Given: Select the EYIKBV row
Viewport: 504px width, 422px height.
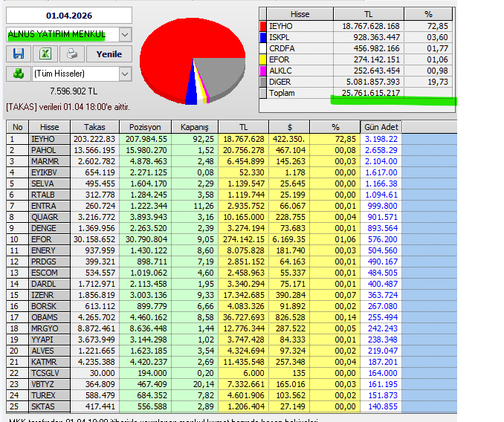Looking at the screenshot, I should (x=231, y=172).
